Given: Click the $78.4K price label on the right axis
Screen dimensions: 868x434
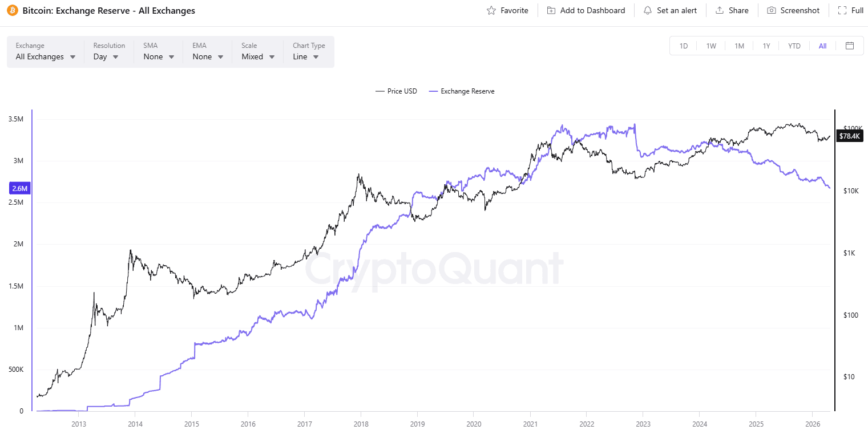Looking at the screenshot, I should click(849, 136).
